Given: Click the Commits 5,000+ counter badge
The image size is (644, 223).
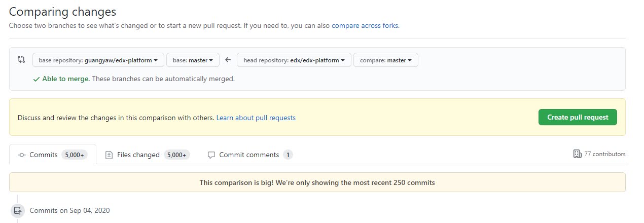Looking at the screenshot, I should [74, 155].
